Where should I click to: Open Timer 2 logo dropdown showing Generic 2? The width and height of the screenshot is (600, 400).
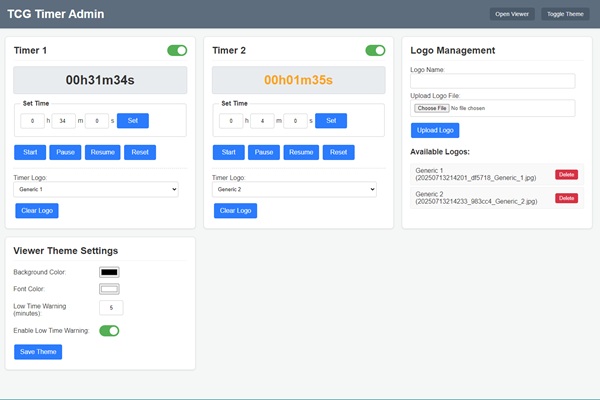coord(294,189)
